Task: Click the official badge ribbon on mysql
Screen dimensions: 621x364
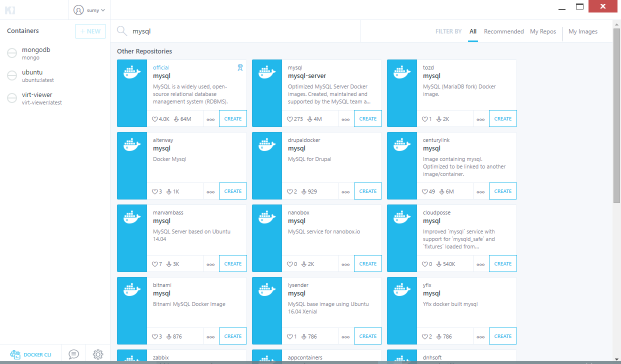Action: click(x=240, y=67)
